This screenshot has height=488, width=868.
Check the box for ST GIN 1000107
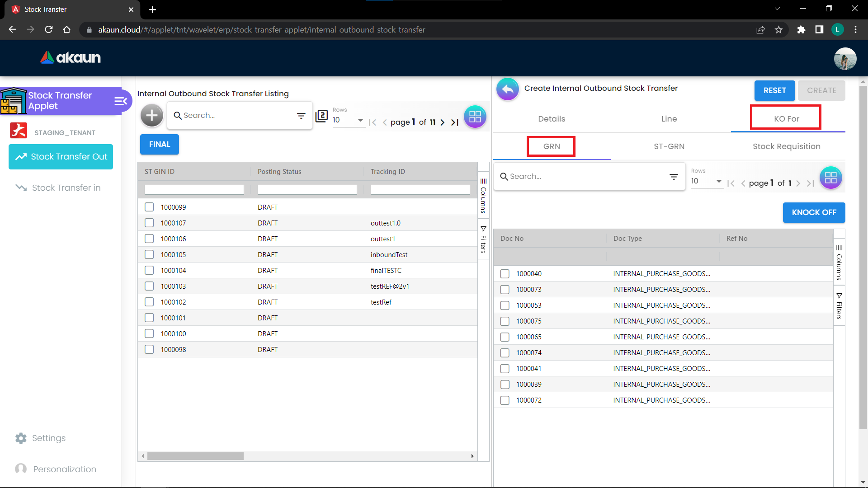tap(149, 223)
